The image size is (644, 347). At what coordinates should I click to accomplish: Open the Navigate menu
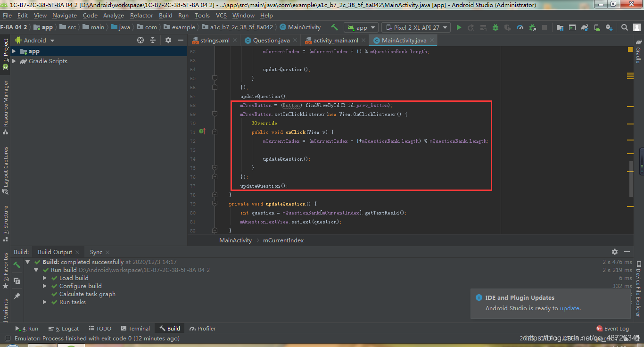(x=65, y=16)
